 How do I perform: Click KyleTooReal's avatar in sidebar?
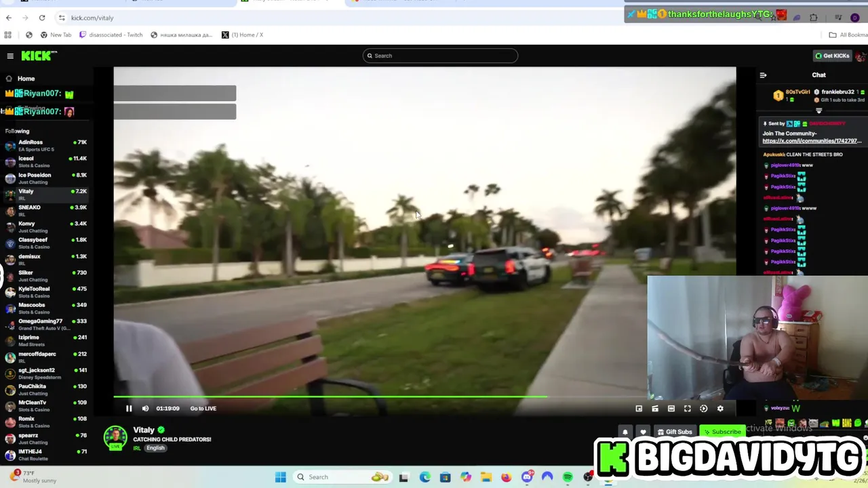click(10, 291)
